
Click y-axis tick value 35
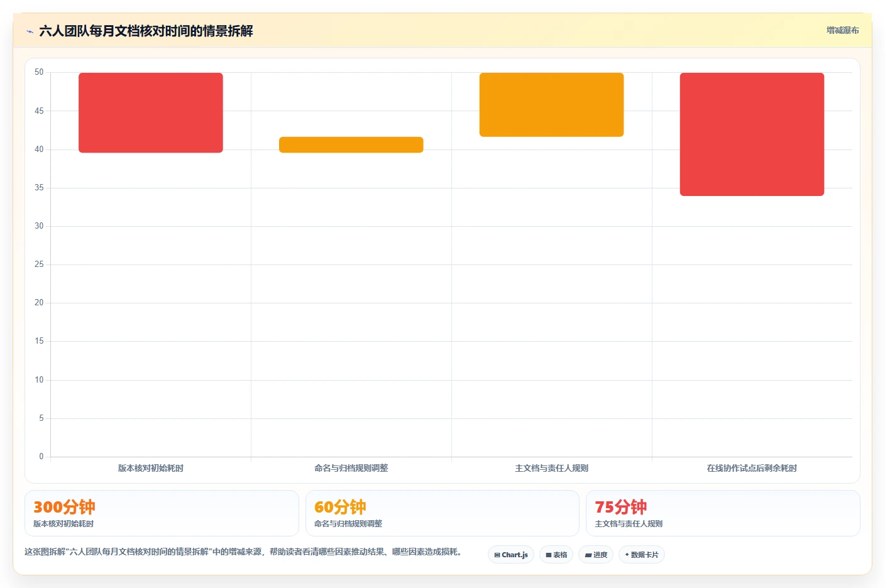39,188
